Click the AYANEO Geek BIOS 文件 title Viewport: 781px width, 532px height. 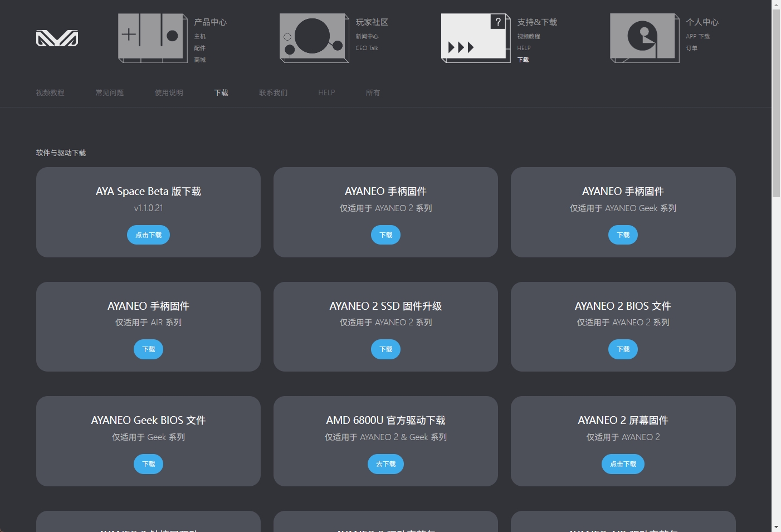148,421
